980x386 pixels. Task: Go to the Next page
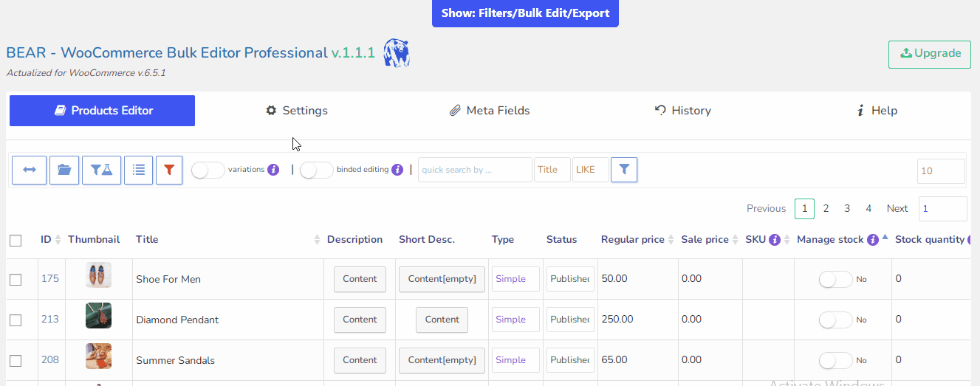pyautogui.click(x=897, y=209)
